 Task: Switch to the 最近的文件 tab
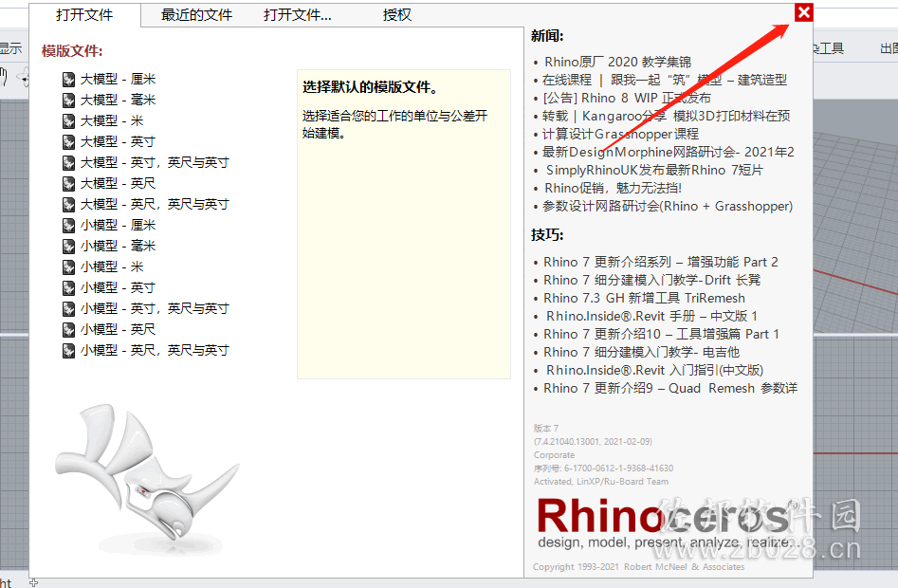196,15
